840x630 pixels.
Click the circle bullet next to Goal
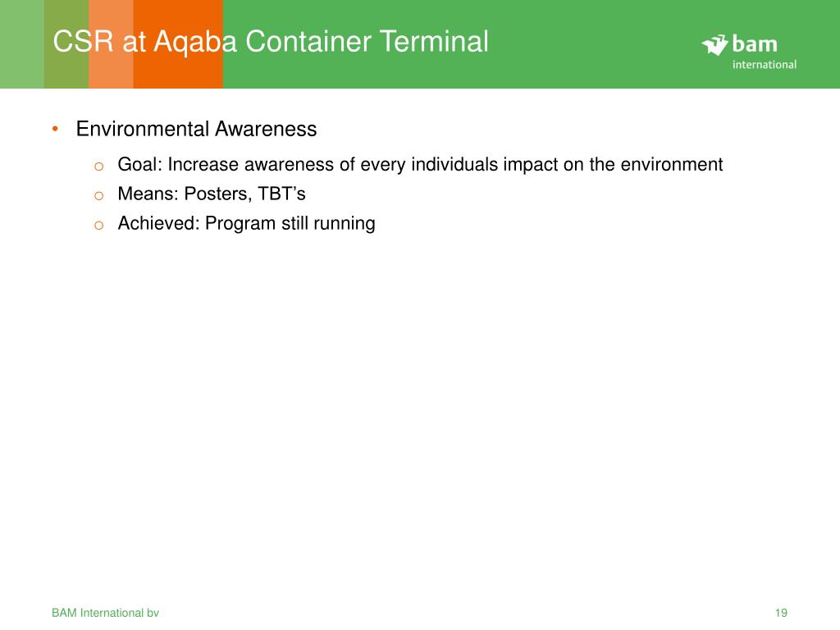(x=98, y=166)
